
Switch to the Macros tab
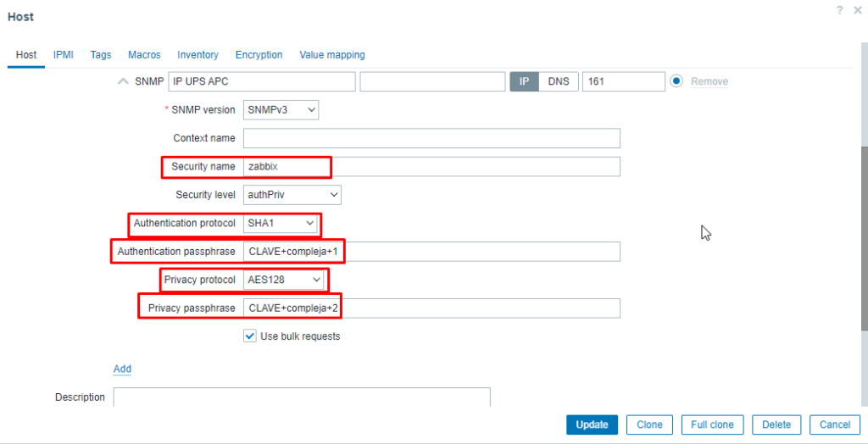[x=144, y=55]
